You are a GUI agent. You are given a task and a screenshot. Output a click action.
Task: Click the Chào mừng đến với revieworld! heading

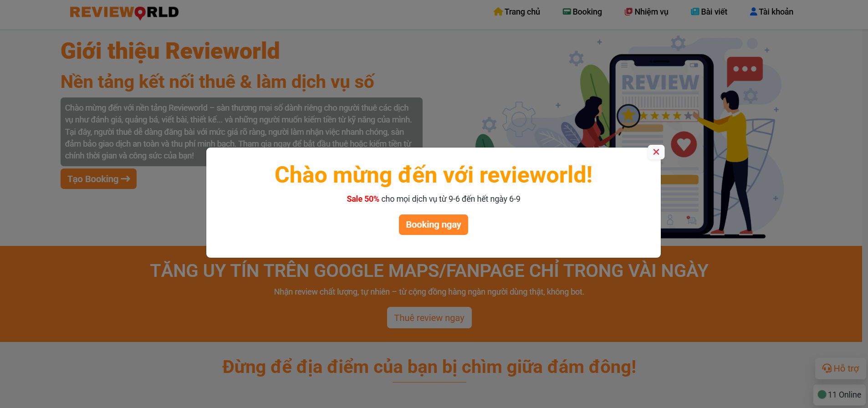433,175
